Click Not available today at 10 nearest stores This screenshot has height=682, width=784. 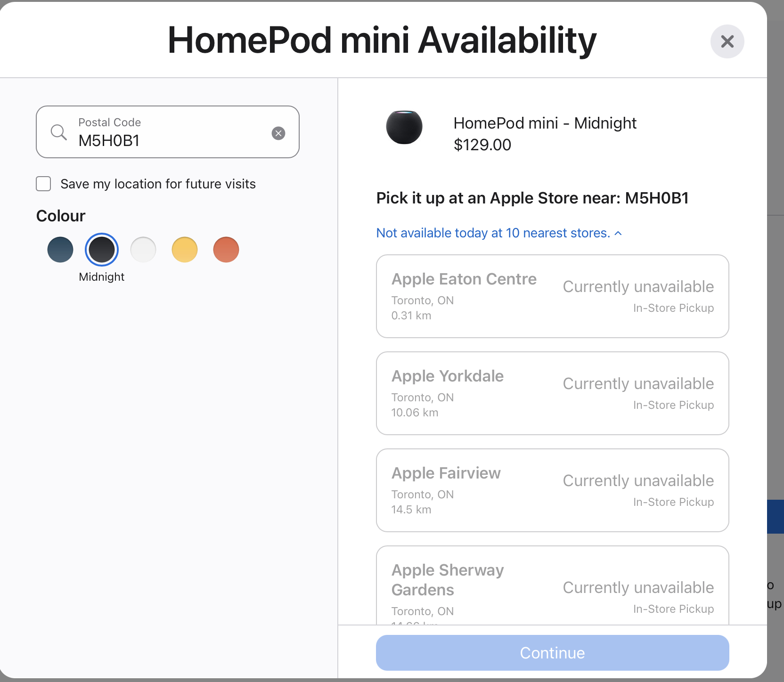(493, 233)
